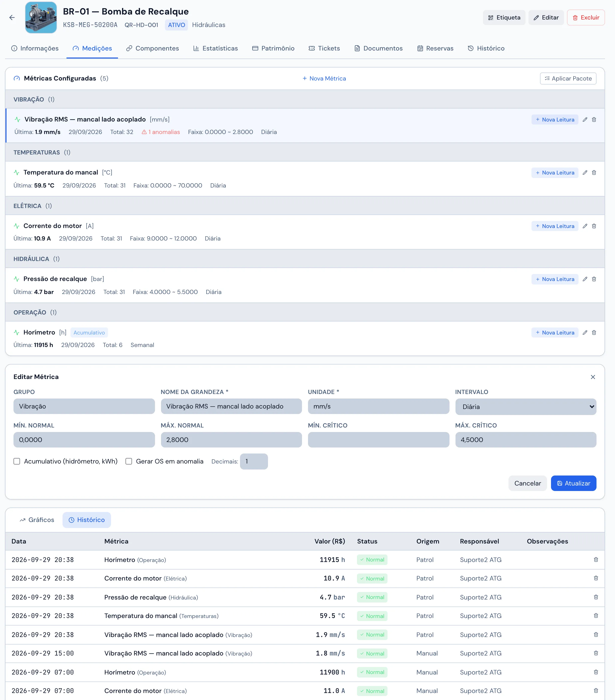
Task: Delete the 59.5 °C history reading
Action: [596, 616]
